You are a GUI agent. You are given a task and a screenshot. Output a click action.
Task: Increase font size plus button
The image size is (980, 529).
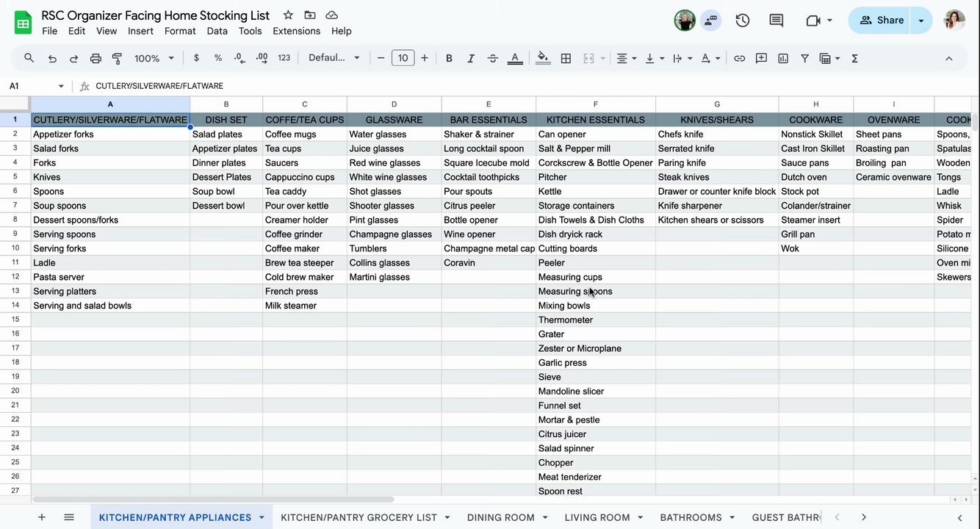[425, 58]
